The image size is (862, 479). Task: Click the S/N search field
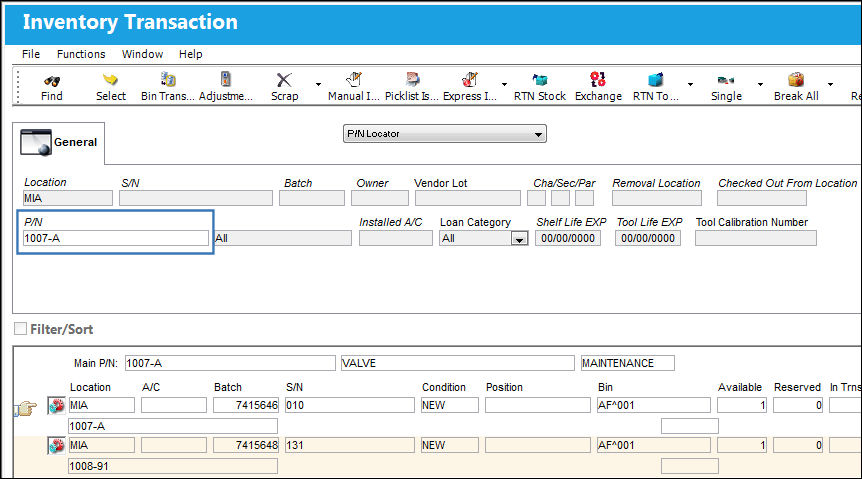(196, 198)
